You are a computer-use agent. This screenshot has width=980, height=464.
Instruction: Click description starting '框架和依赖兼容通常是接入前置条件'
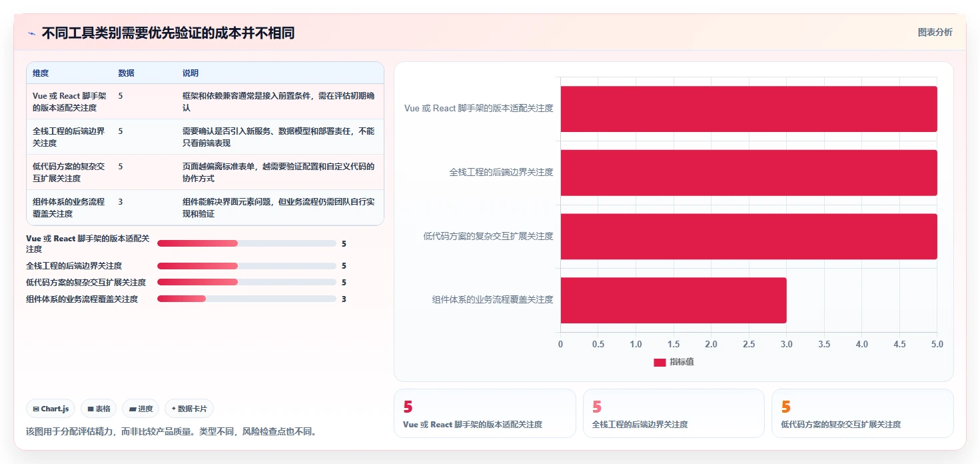pyautogui.click(x=278, y=101)
